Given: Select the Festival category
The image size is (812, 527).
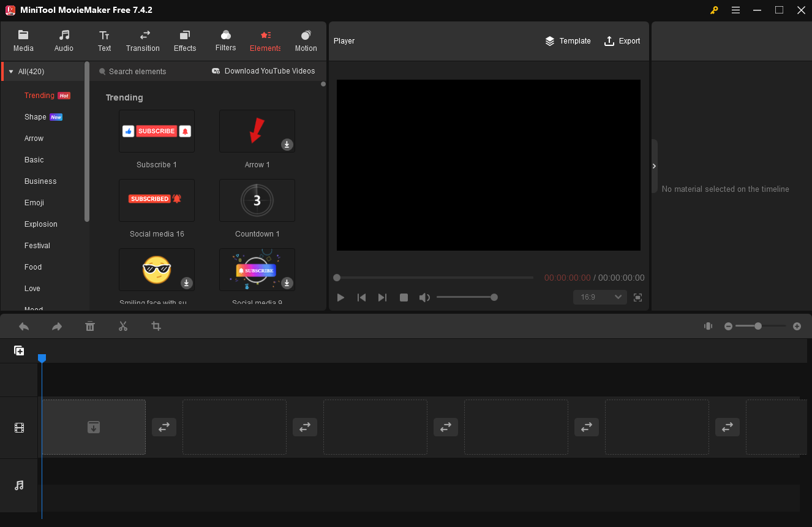Looking at the screenshot, I should (37, 246).
